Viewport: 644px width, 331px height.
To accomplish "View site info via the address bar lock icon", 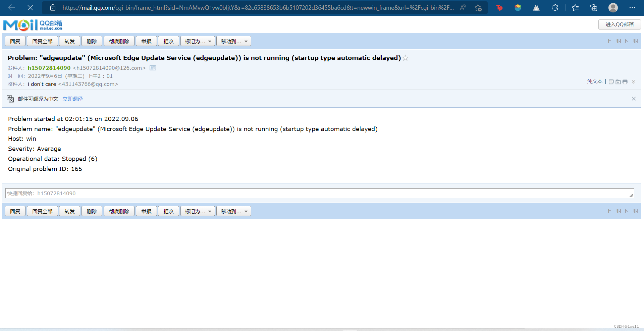I will pos(53,7).
